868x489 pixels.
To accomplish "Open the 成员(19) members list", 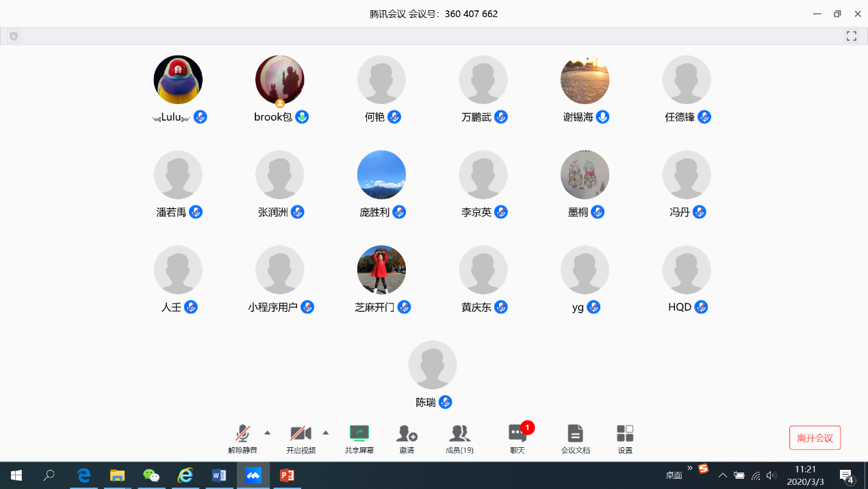I will click(459, 438).
